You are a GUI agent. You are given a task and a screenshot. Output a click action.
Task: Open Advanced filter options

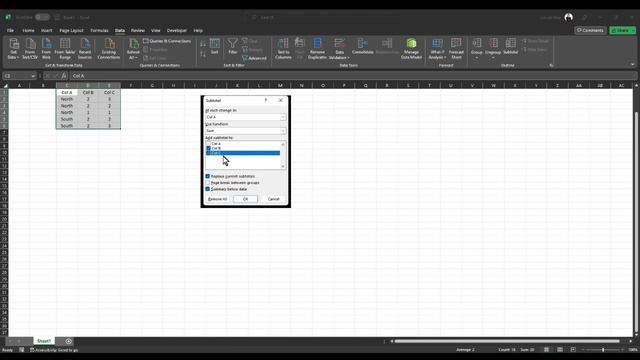pyautogui.click(x=254, y=58)
